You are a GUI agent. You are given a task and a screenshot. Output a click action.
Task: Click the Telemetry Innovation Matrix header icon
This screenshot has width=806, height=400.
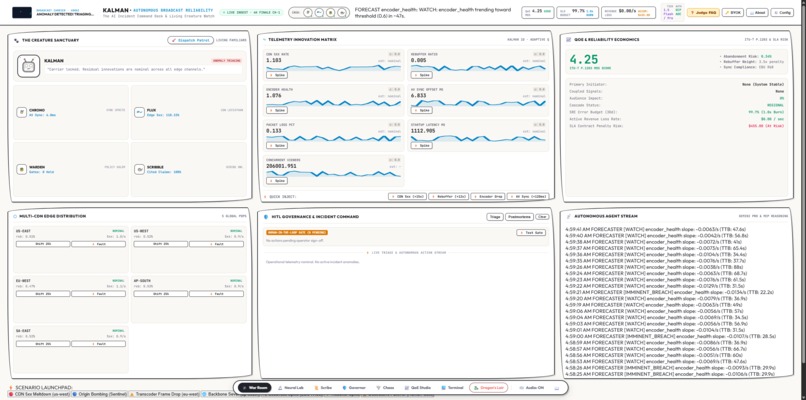(x=266, y=40)
